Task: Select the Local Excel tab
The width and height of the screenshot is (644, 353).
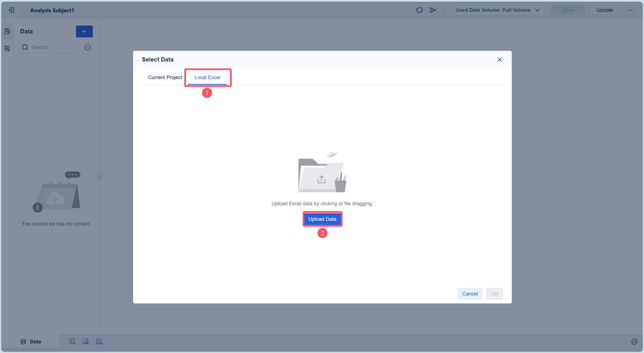Action: tap(207, 77)
